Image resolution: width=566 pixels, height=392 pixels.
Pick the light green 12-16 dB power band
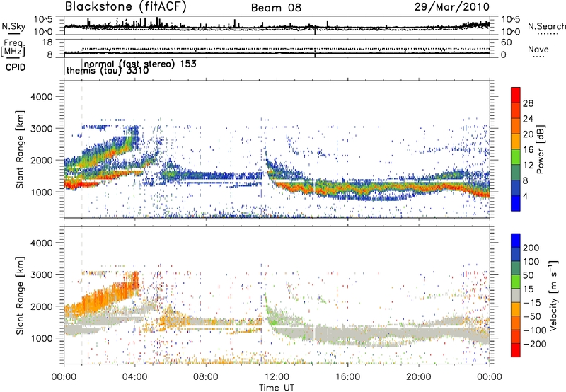coord(516,156)
